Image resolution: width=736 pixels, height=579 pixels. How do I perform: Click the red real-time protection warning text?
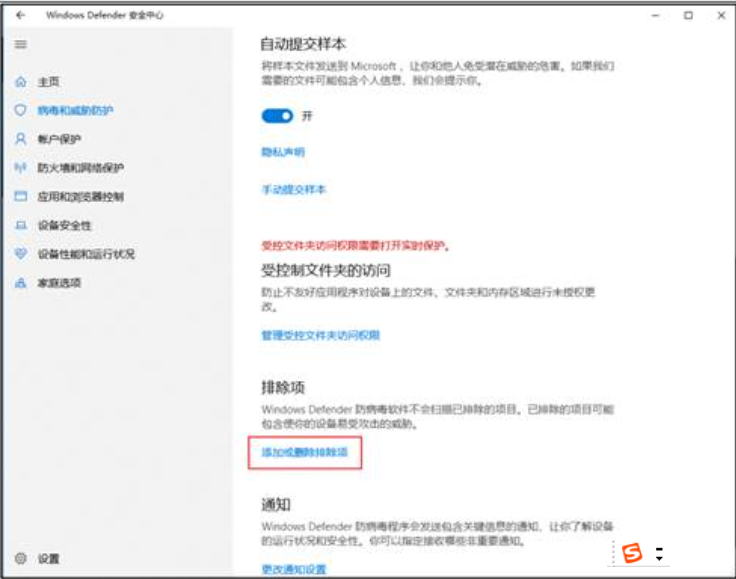(x=355, y=245)
